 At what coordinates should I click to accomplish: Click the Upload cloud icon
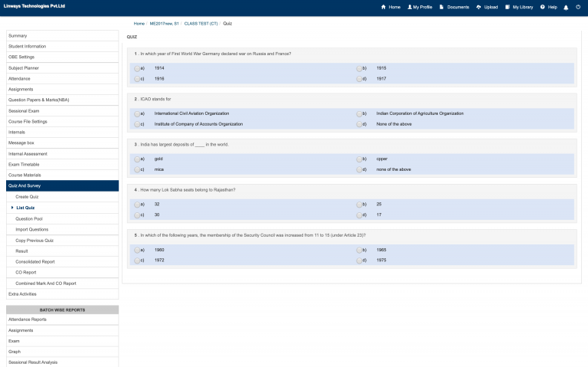click(479, 7)
